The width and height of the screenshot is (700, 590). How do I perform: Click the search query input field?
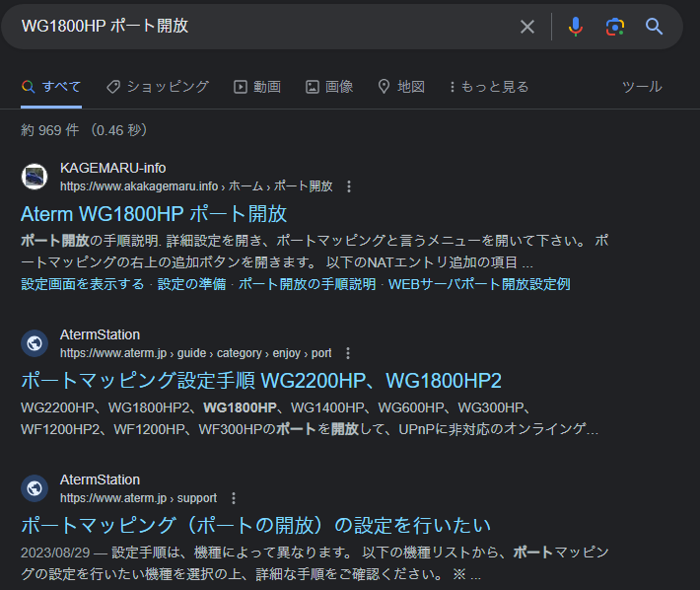click(263, 27)
